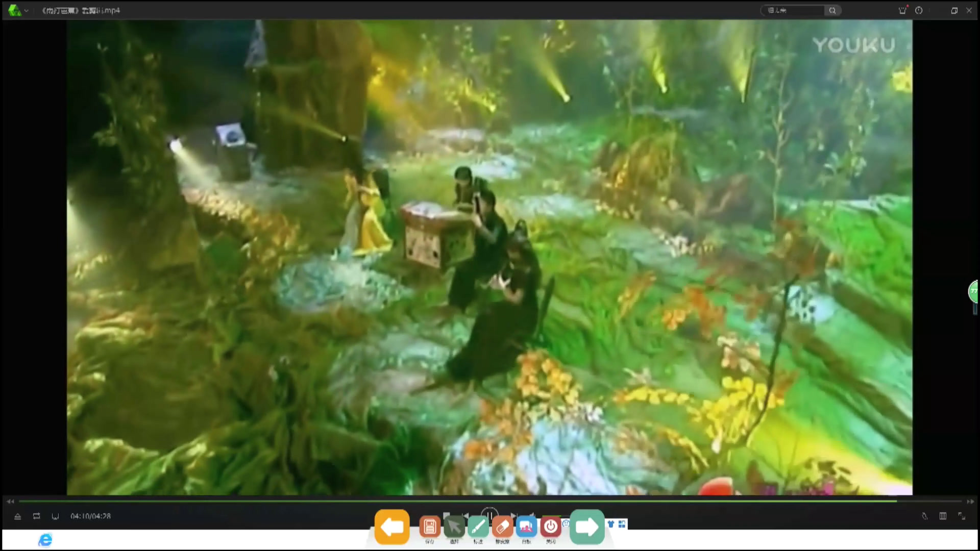The image size is (980, 551).
Task: Click the blue four-squares grid icon
Action: pos(622,524)
